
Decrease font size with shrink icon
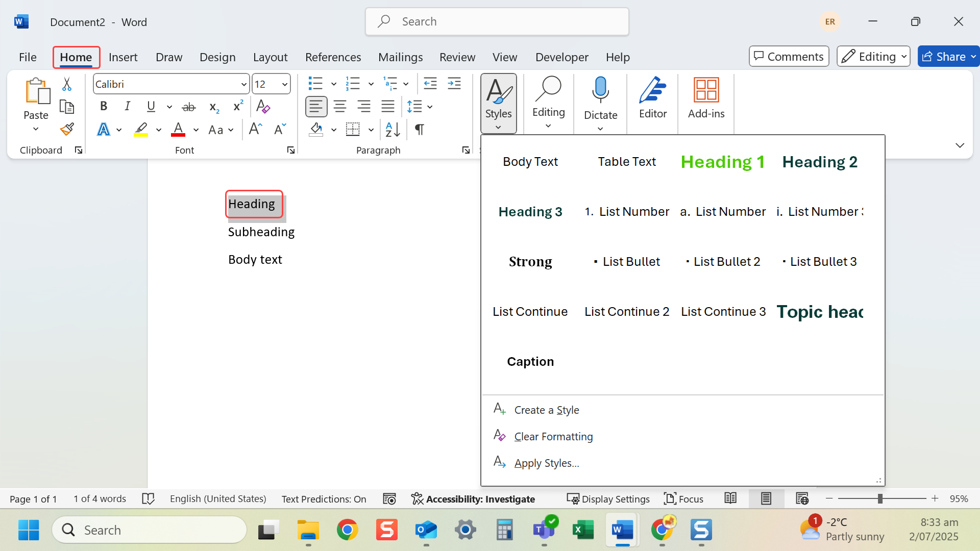[280, 129]
